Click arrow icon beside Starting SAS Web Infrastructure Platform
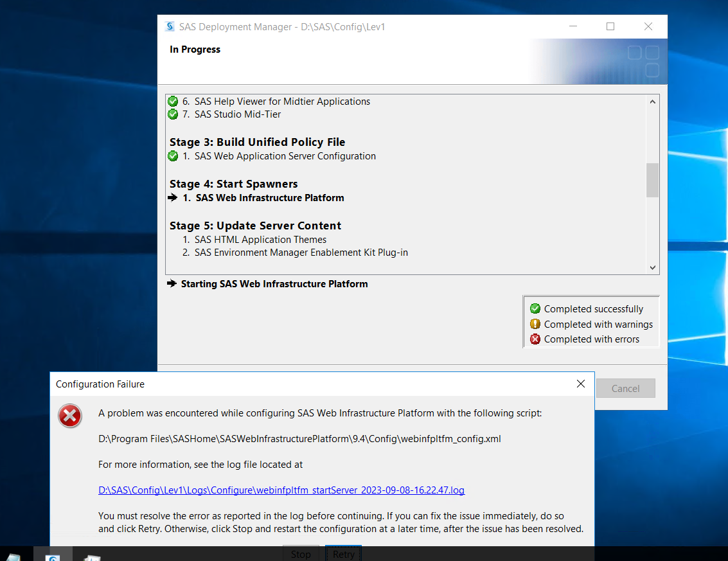This screenshot has height=561, width=728. pyautogui.click(x=172, y=284)
